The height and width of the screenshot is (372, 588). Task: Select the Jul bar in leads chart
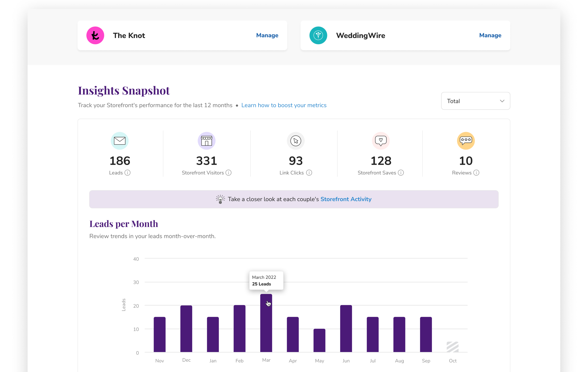coord(373,335)
